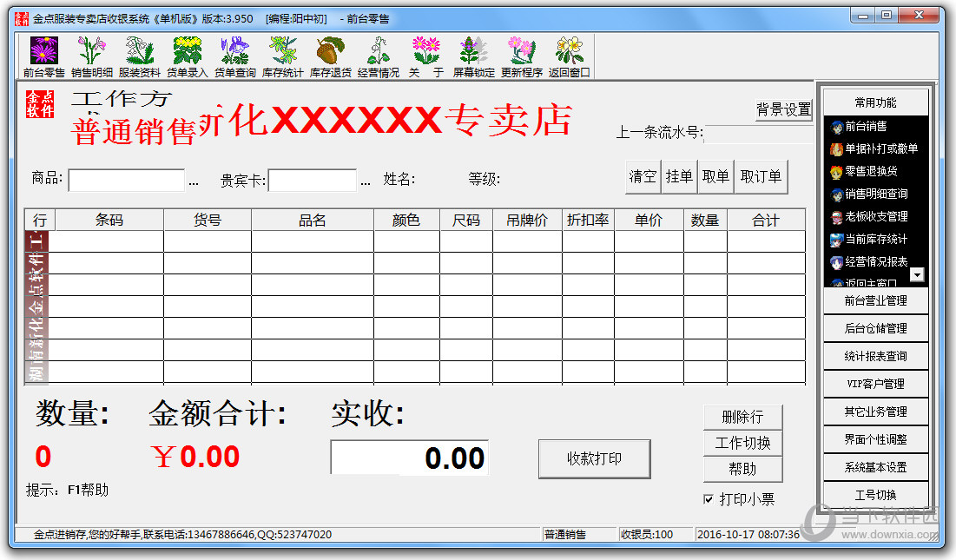956x560 pixels.
Task: Click date time 2016-10-17 in status bar
Action: tap(748, 535)
